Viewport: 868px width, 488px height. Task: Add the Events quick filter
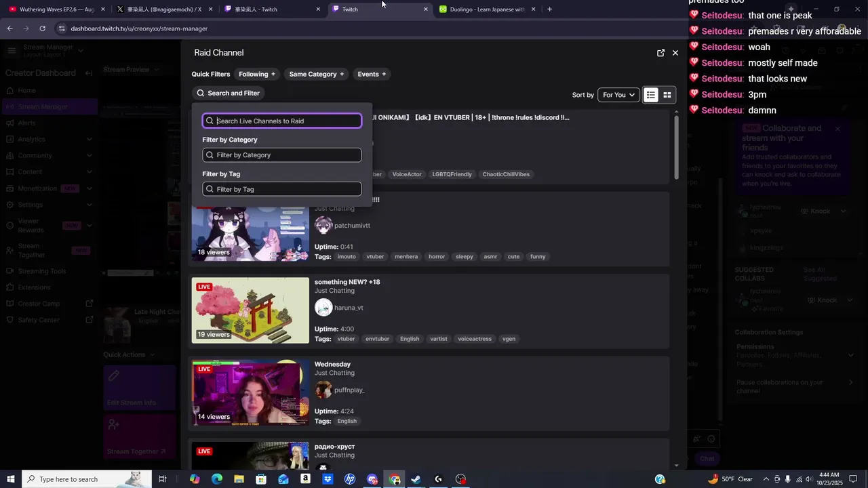(372, 74)
